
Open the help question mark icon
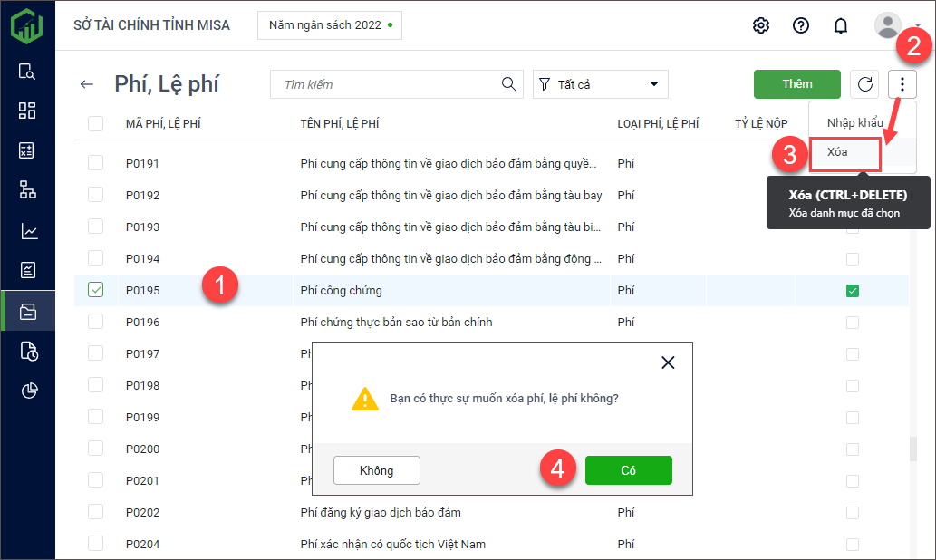tap(801, 25)
